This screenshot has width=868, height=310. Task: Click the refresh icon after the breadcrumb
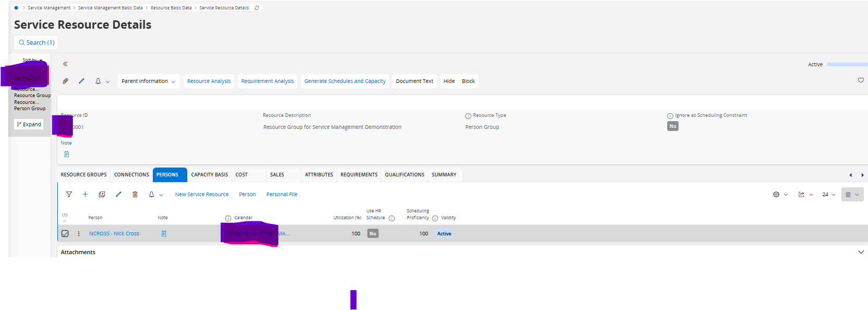257,8
